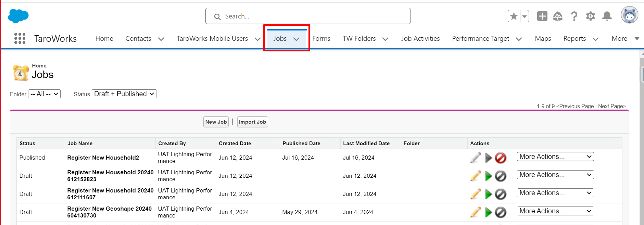Open the Status Draft + Published dropdown
This screenshot has width=644, height=225.
click(x=124, y=94)
